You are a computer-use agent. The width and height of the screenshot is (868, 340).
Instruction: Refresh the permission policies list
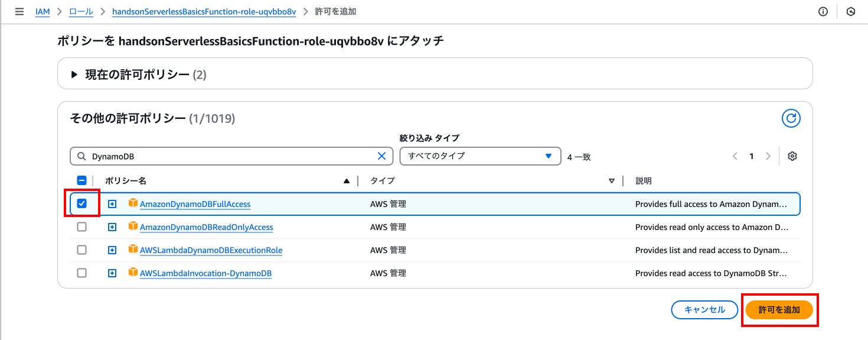pyautogui.click(x=791, y=119)
